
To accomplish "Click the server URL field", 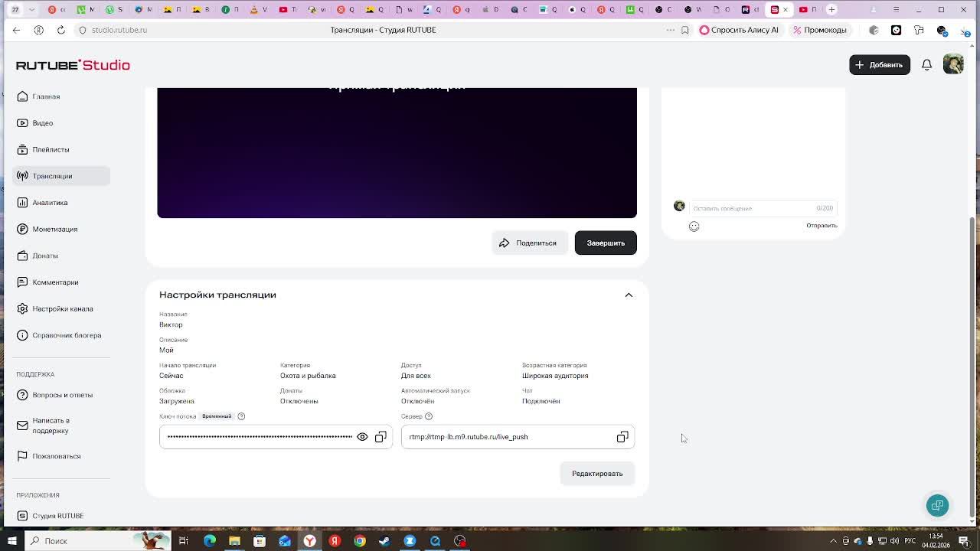I will click(x=518, y=437).
